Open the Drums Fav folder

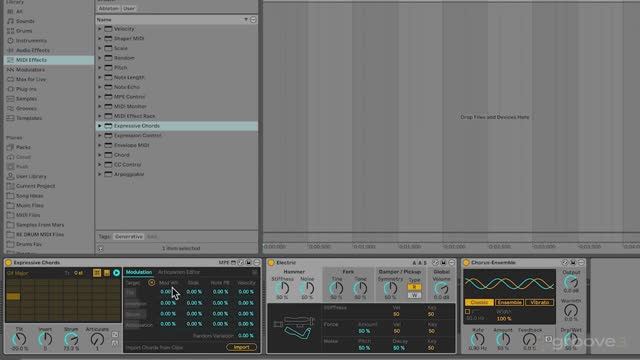coord(29,244)
